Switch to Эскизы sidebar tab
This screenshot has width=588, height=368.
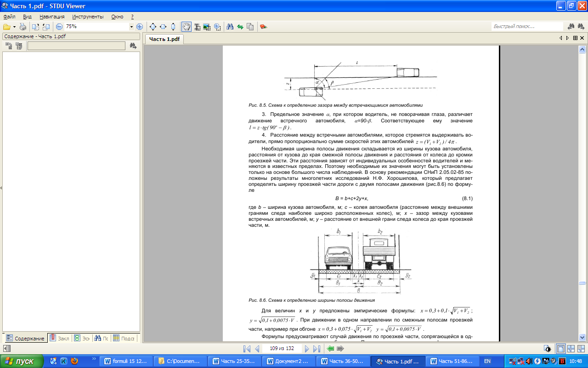[x=82, y=338]
